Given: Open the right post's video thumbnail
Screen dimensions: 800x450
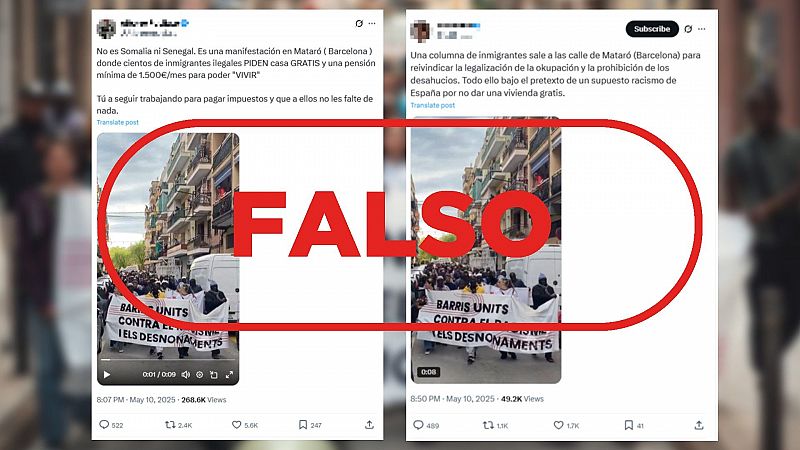Looking at the screenshot, I should 486,250.
